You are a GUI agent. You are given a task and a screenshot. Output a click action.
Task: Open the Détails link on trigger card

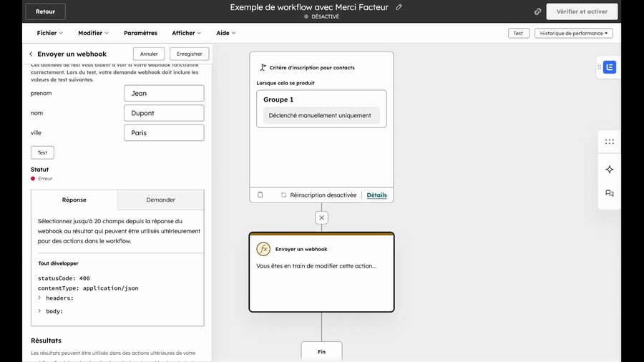click(376, 195)
